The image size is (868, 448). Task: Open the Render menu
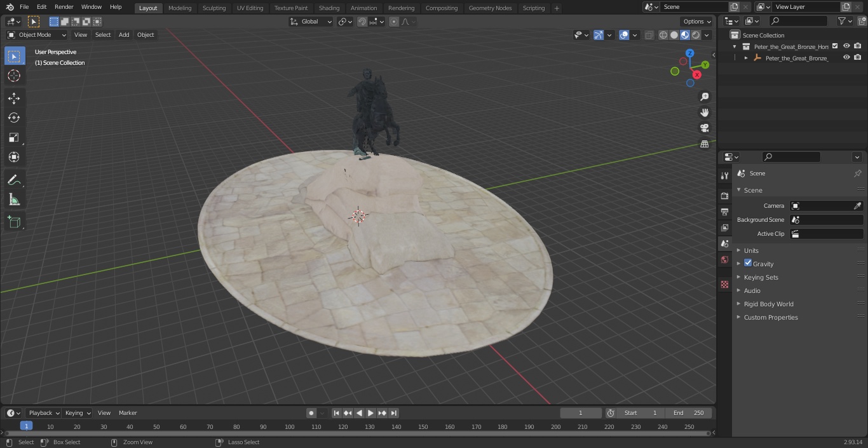tap(64, 7)
